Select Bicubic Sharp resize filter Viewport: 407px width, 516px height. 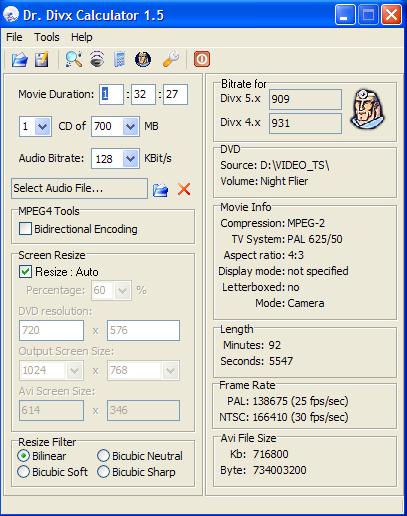(x=103, y=472)
